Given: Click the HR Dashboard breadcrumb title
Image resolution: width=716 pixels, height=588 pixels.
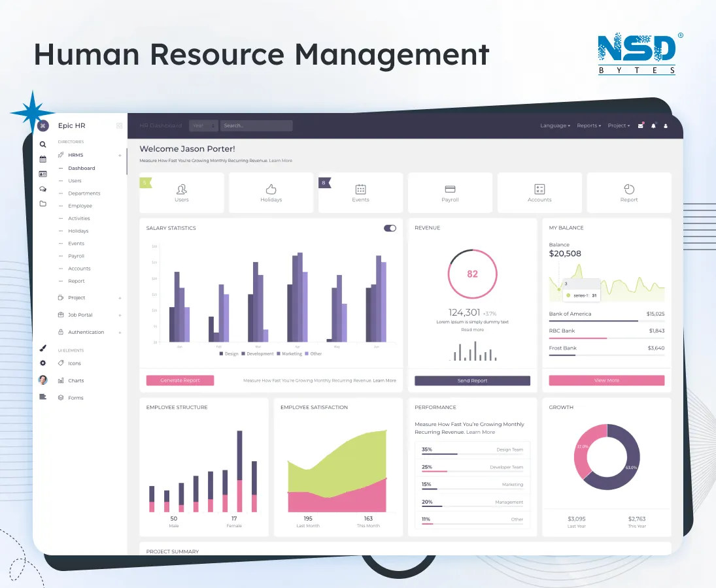Looking at the screenshot, I should pos(161,126).
